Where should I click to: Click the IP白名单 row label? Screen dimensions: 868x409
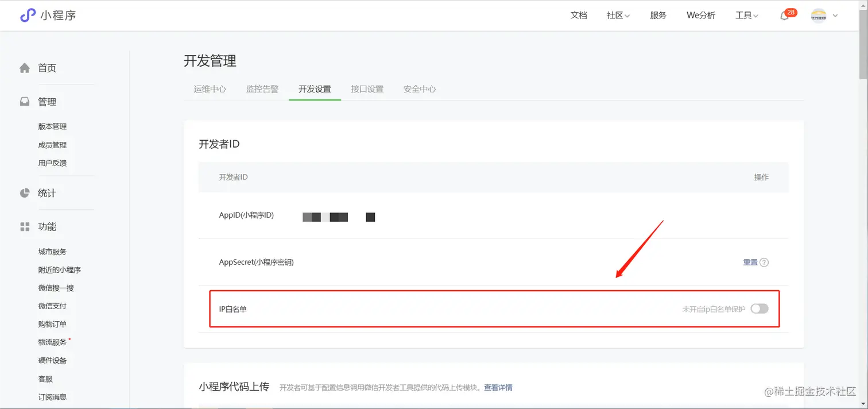pyautogui.click(x=233, y=309)
